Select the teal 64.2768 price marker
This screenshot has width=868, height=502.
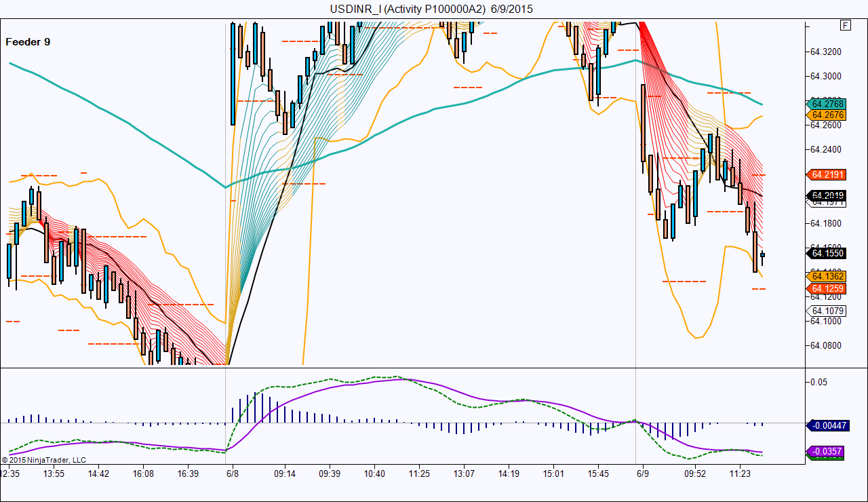[x=825, y=104]
